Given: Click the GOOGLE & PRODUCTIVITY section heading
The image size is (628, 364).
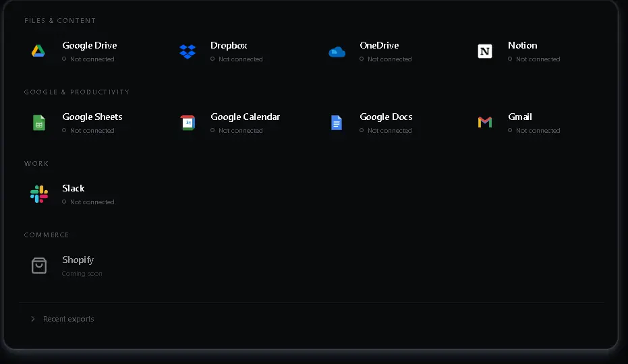Looking at the screenshot, I should pos(77,92).
